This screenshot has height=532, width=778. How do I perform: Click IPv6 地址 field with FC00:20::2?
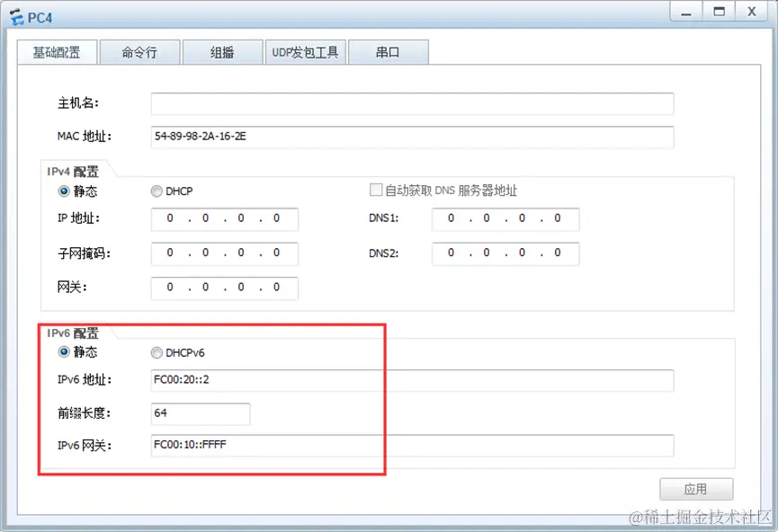click(x=412, y=380)
